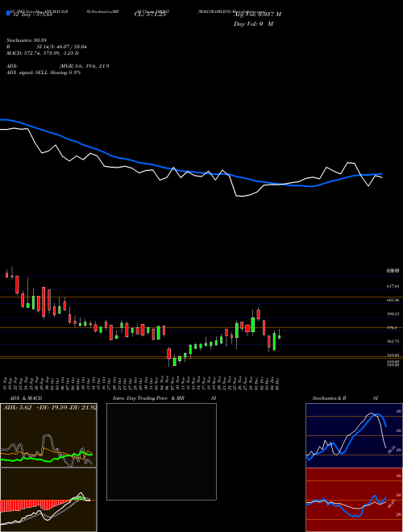403x532 pixels.
Task: Click the 'Day Vol: 0 M' label
Action: coord(253,24)
